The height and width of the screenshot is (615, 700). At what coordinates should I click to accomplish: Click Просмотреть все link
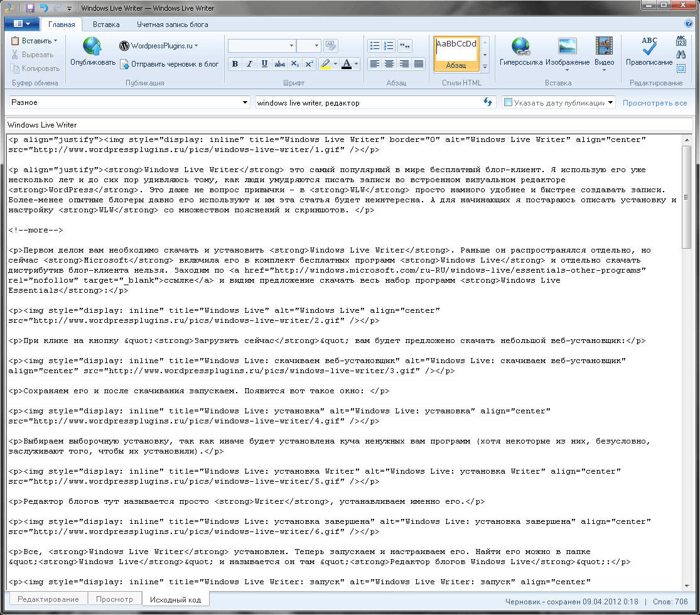pyautogui.click(x=654, y=103)
